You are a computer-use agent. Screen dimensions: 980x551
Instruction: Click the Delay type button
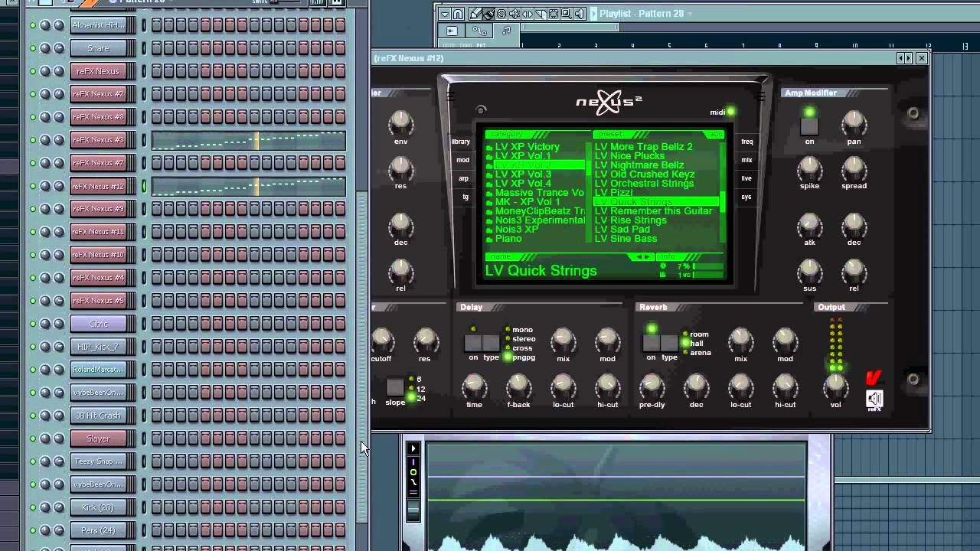(x=492, y=343)
